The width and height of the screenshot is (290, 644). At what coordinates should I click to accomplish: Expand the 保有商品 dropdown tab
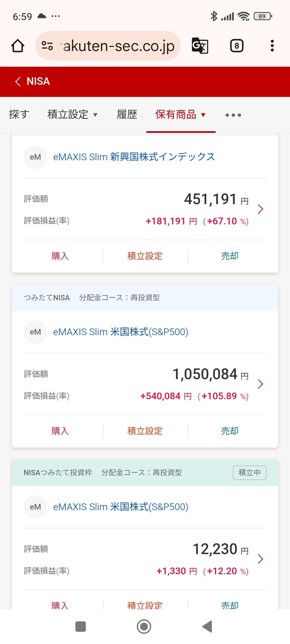(x=180, y=115)
